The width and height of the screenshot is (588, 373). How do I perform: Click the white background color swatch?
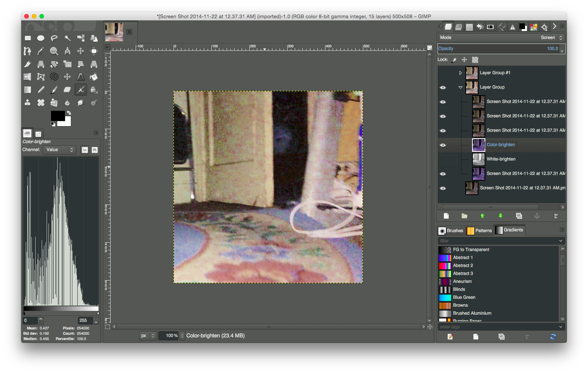point(67,123)
